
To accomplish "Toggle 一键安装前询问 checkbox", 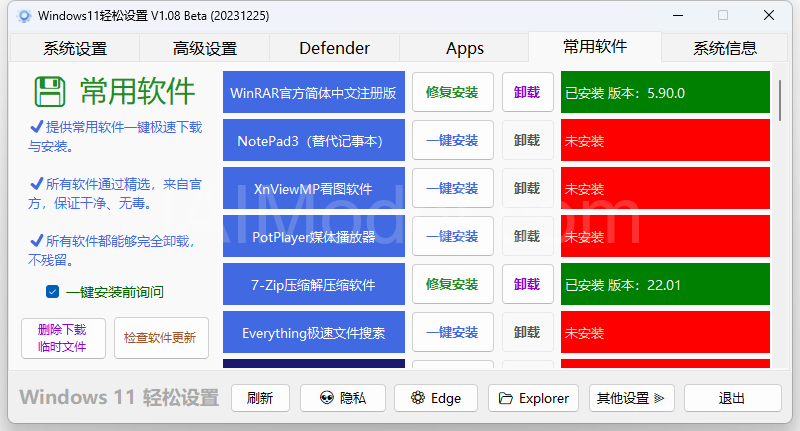I will pos(52,292).
